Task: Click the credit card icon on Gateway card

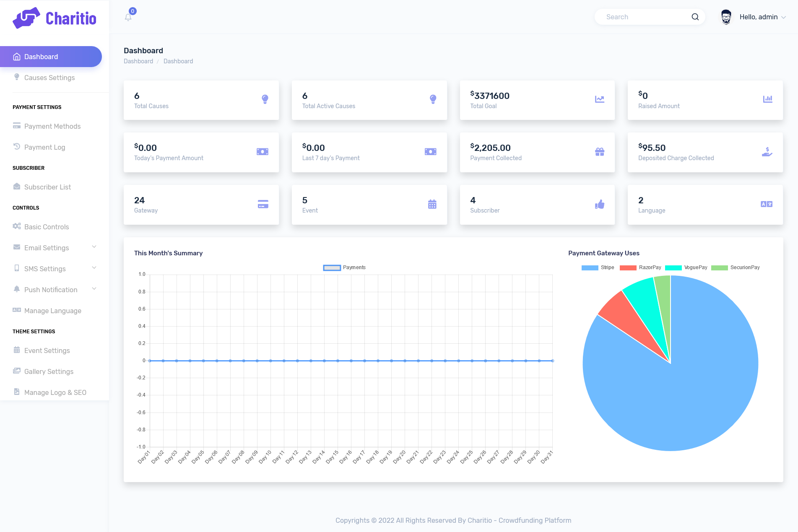Action: (x=263, y=204)
